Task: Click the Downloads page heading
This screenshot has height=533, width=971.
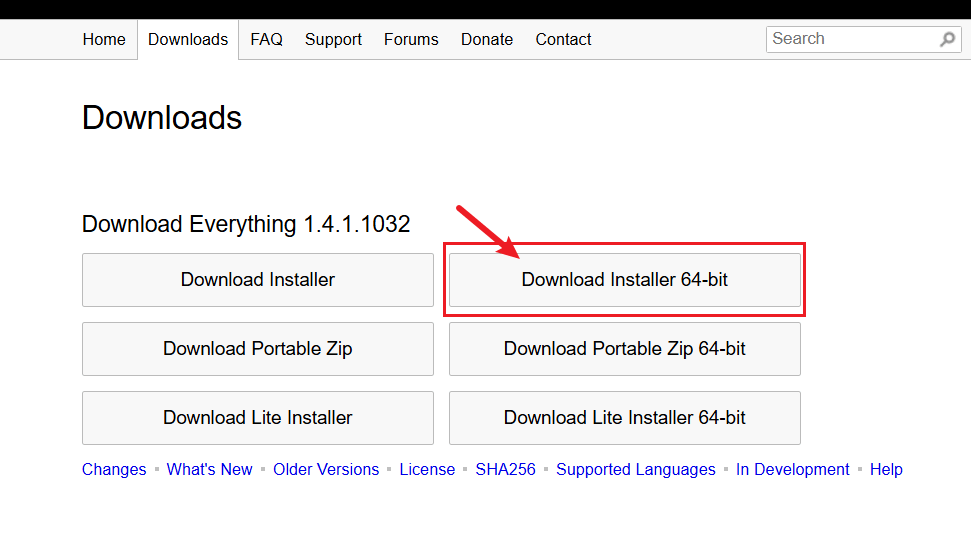Action: pos(162,118)
